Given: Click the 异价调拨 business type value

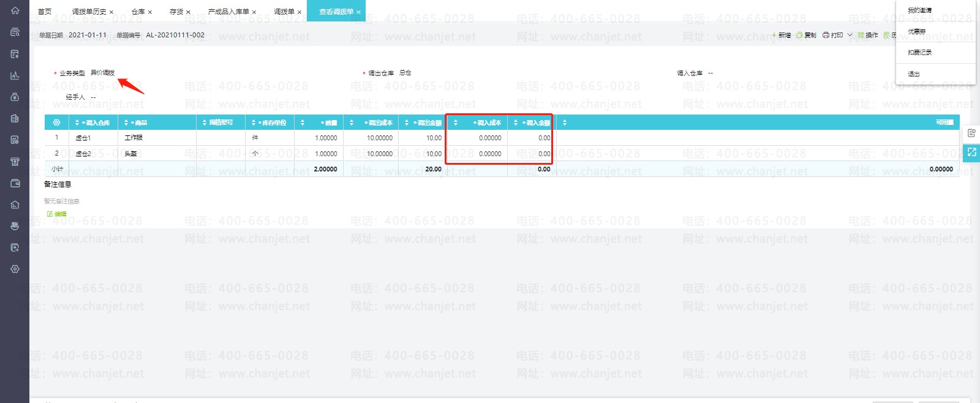Looking at the screenshot, I should (x=102, y=73).
